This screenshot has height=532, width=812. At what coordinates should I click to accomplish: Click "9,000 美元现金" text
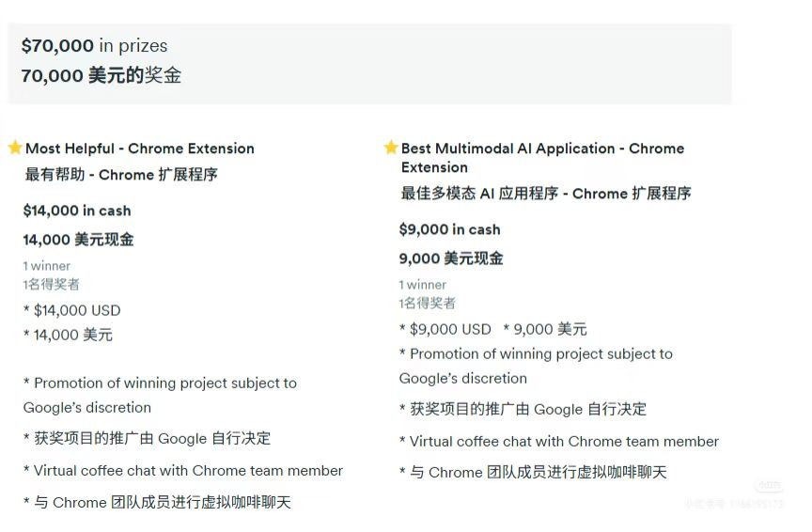[x=451, y=258]
